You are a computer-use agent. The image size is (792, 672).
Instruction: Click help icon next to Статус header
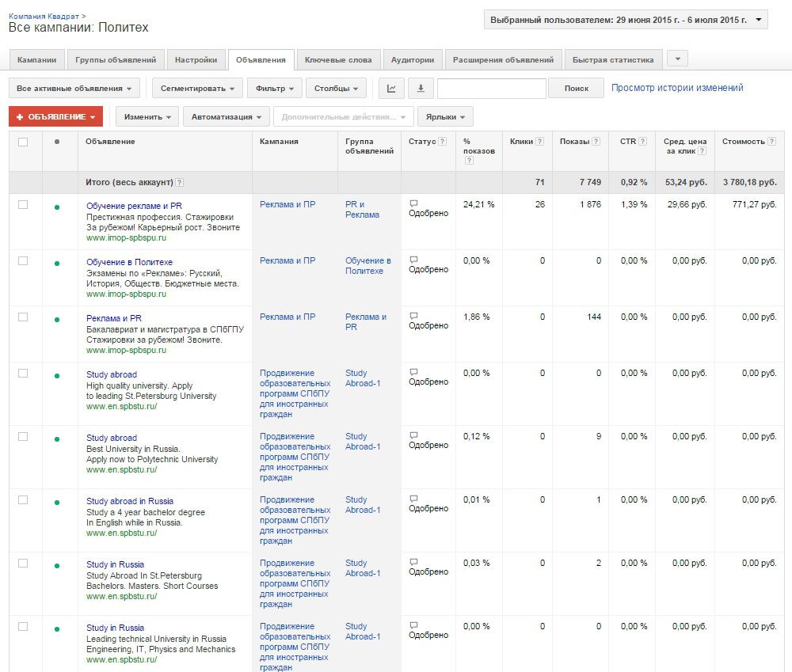pos(443,142)
